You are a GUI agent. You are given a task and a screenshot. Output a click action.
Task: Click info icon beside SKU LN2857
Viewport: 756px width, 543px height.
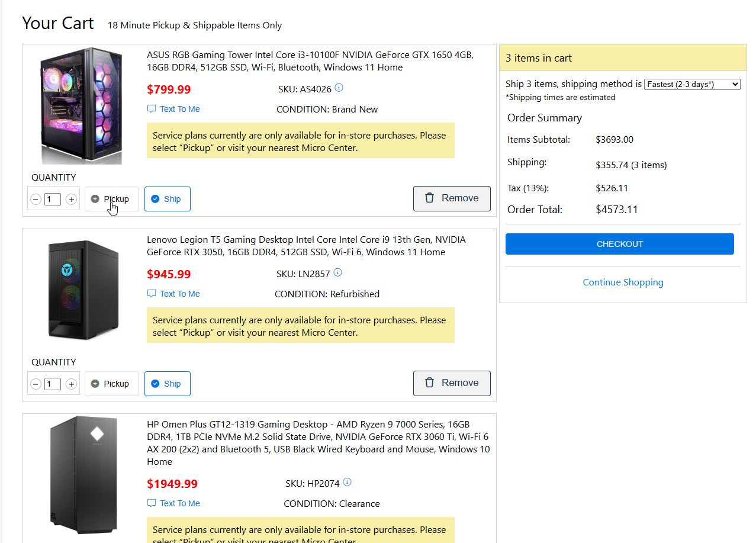pos(337,273)
